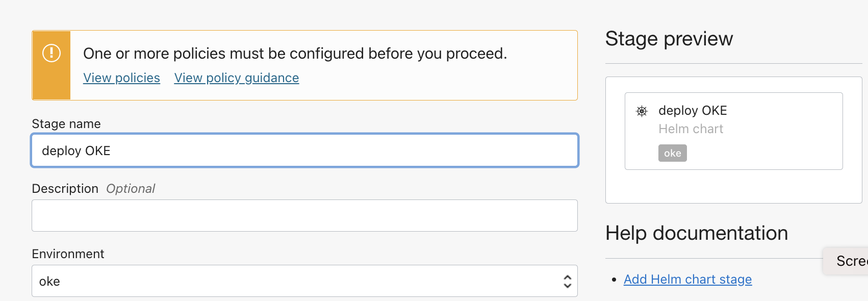Open the View policy guidance link
Viewport: 868px width, 301px height.
(x=237, y=78)
